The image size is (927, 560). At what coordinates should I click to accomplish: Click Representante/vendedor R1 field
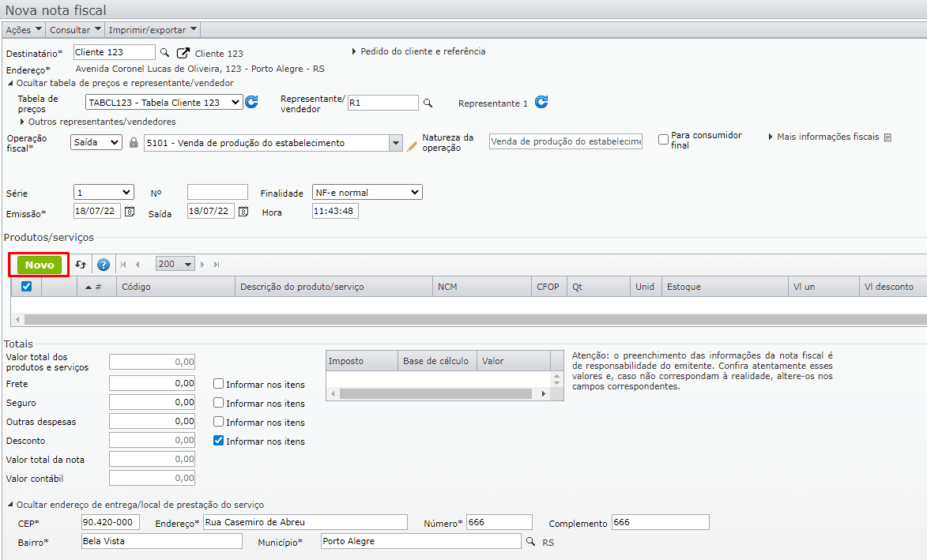point(383,103)
